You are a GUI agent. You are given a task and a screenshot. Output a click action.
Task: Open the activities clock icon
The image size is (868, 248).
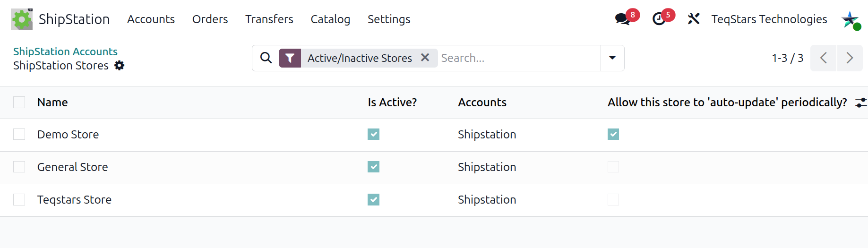(659, 19)
